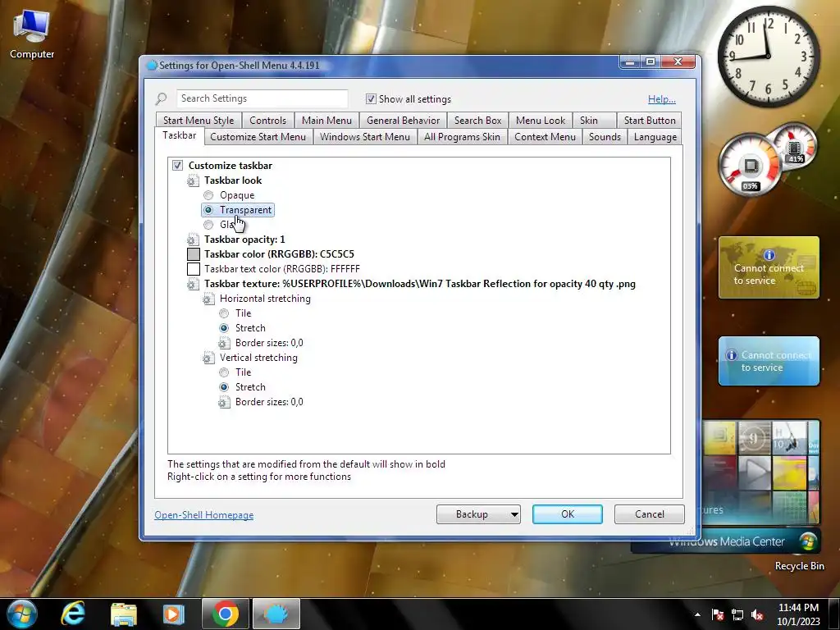Click the yellow weather gadget info icon
This screenshot has height=630, width=840.
pos(769,255)
